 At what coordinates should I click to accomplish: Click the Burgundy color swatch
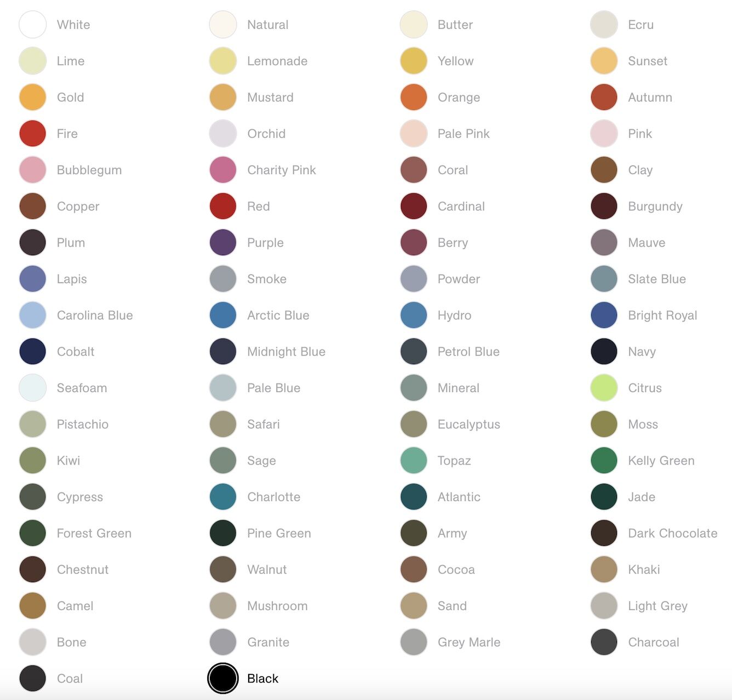point(604,206)
